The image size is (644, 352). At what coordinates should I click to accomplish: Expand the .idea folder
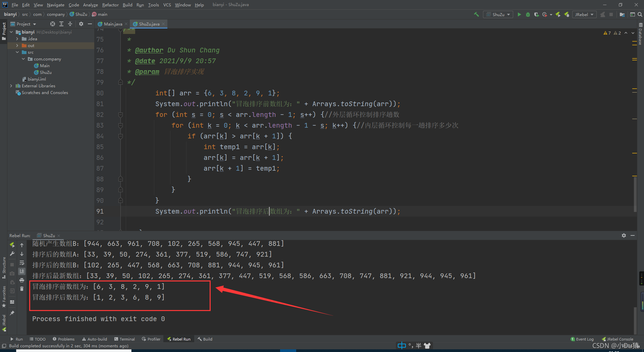(x=17, y=39)
